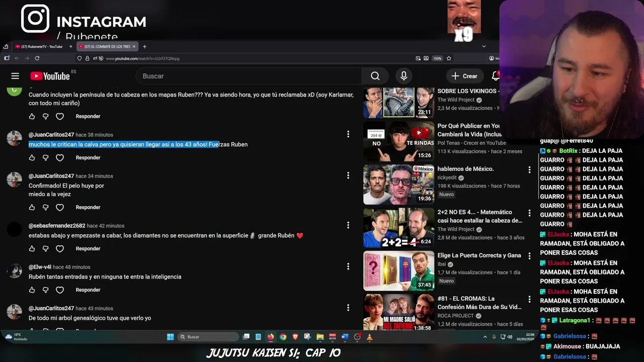644x362 pixels.
Task: Open @Elw-v4l channel link
Action: coord(40,267)
